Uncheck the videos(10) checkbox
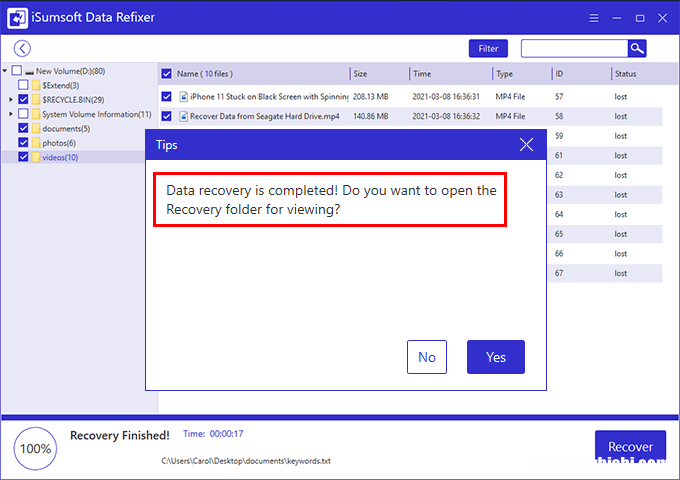The image size is (680, 480). (x=23, y=157)
